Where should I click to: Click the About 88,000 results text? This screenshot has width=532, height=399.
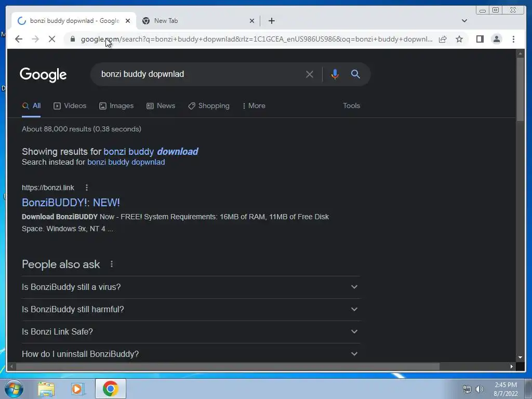tap(82, 129)
